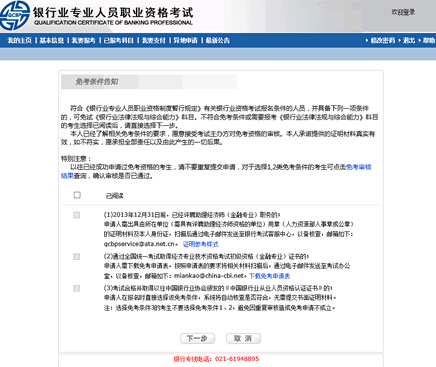Check exemption condition (3) 从业人员资格认证 checkbox
436x367 pixels.
(77, 288)
